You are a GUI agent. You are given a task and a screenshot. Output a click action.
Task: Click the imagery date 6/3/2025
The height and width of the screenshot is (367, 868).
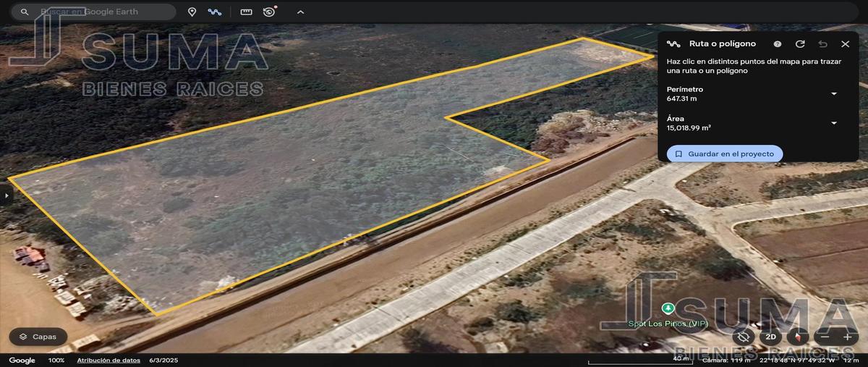pyautogui.click(x=163, y=360)
